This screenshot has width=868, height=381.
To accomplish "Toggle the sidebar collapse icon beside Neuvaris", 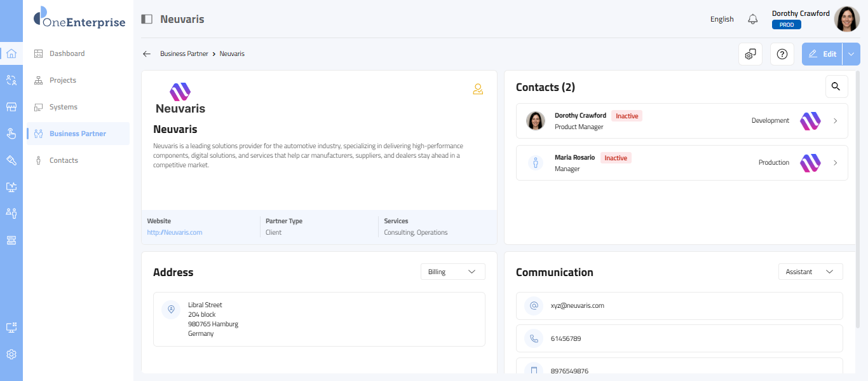I will (147, 19).
